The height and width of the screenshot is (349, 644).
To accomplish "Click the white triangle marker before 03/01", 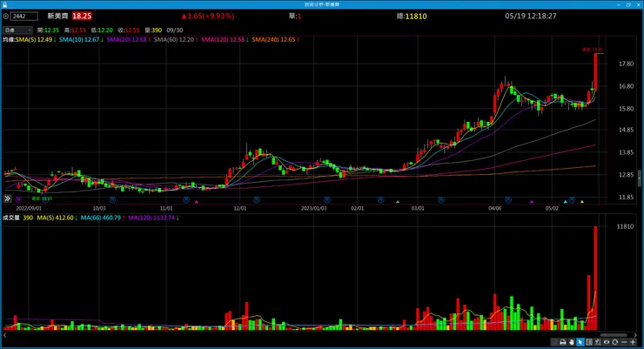I will click(398, 202).
